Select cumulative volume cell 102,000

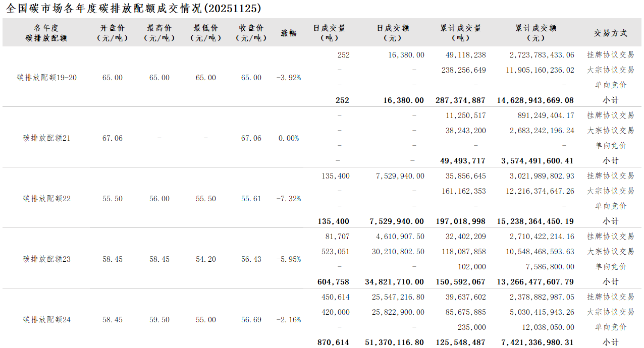(471, 267)
